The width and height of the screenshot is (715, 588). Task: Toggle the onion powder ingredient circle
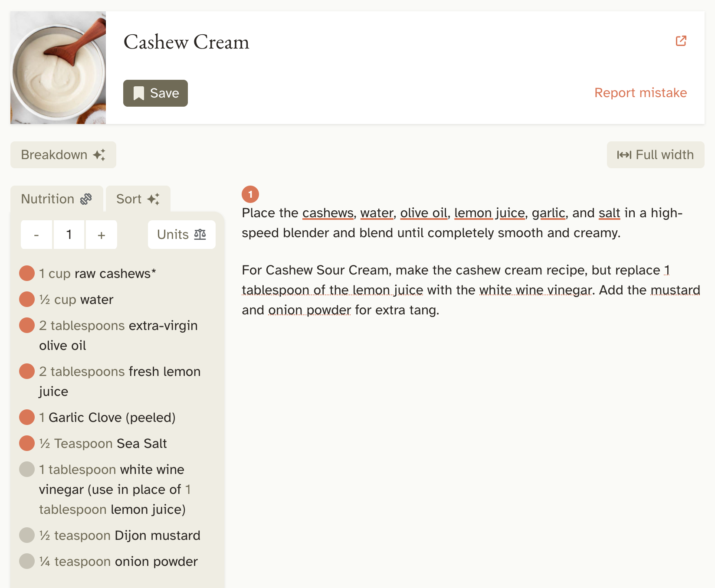coord(27,562)
